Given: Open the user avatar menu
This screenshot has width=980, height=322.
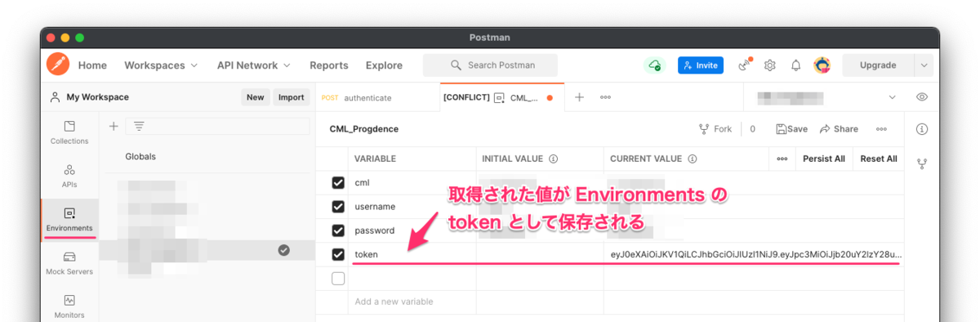Looking at the screenshot, I should click(x=822, y=65).
